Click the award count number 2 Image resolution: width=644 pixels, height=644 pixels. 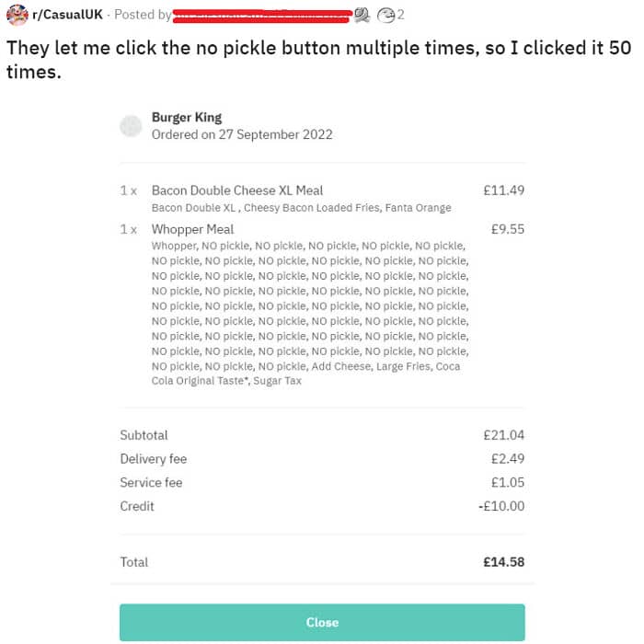[x=401, y=15]
